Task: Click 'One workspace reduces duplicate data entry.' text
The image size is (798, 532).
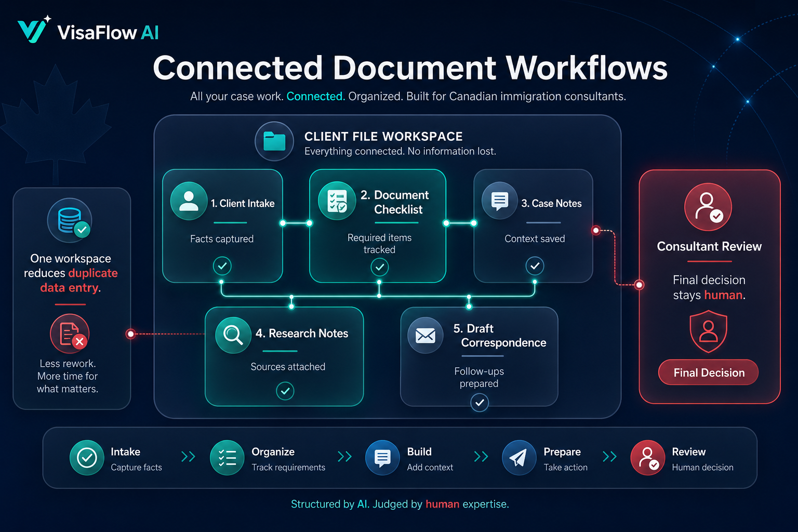Action: pyautogui.click(x=71, y=273)
